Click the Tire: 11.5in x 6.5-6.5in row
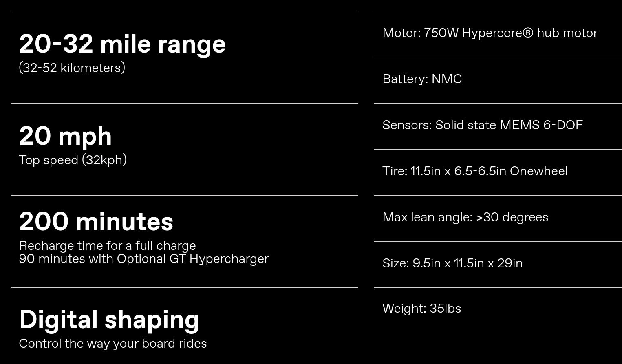 pyautogui.click(x=498, y=172)
